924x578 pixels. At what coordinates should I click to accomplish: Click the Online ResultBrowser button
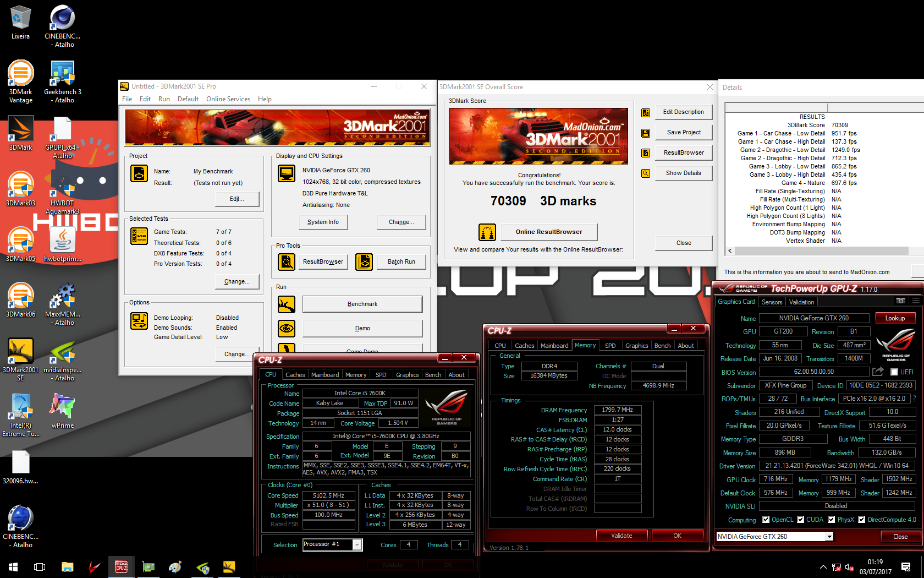pos(549,232)
